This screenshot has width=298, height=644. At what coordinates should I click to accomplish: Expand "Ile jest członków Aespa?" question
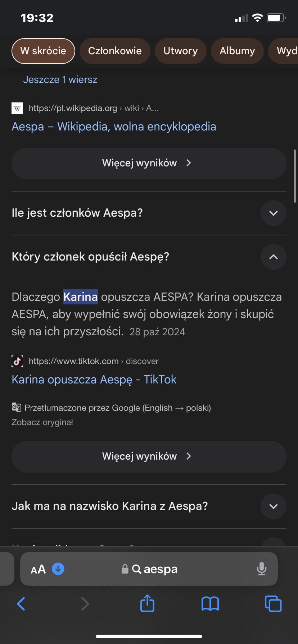[x=273, y=213]
